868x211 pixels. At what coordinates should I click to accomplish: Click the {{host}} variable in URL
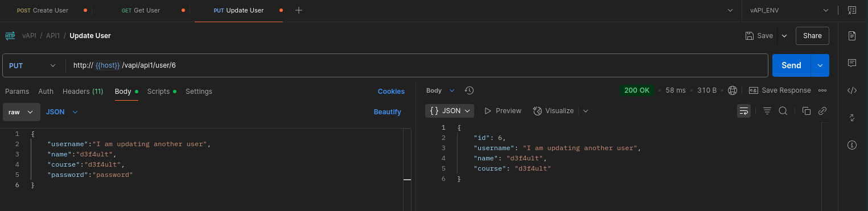[x=108, y=65]
